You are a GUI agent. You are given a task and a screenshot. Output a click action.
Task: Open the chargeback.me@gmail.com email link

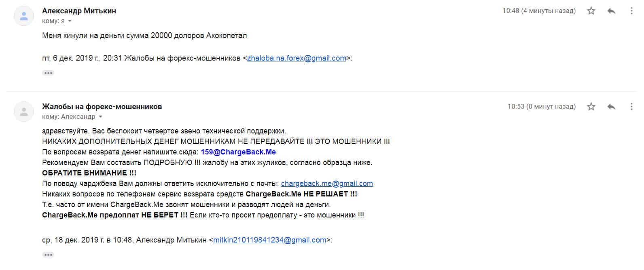(327, 184)
